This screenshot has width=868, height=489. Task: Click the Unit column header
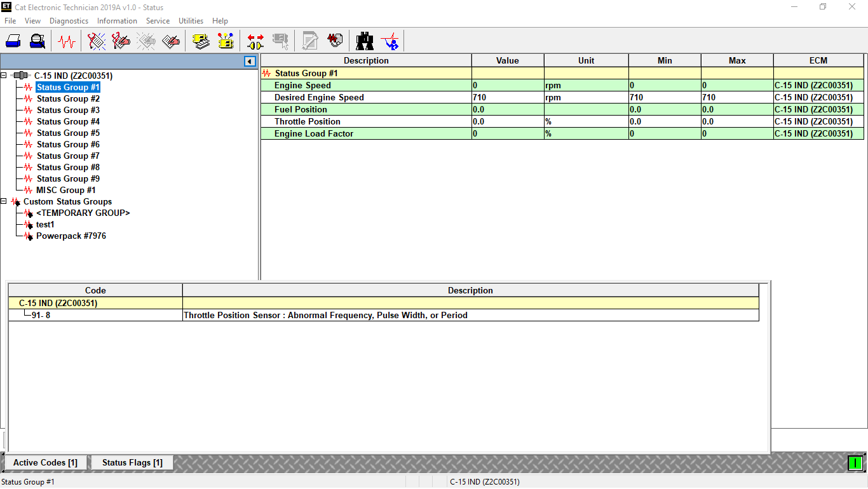[587, 60]
